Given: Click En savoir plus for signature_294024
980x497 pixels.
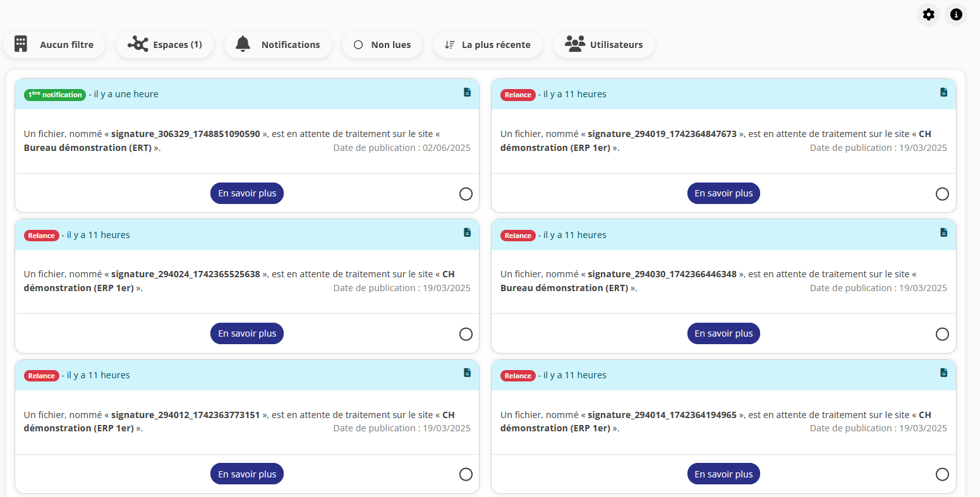Looking at the screenshot, I should point(247,333).
